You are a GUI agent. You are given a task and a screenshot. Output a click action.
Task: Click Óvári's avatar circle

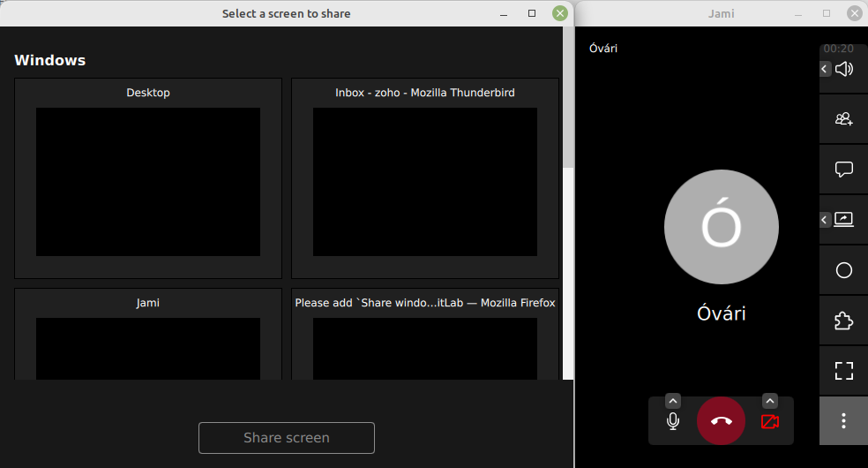tap(722, 227)
